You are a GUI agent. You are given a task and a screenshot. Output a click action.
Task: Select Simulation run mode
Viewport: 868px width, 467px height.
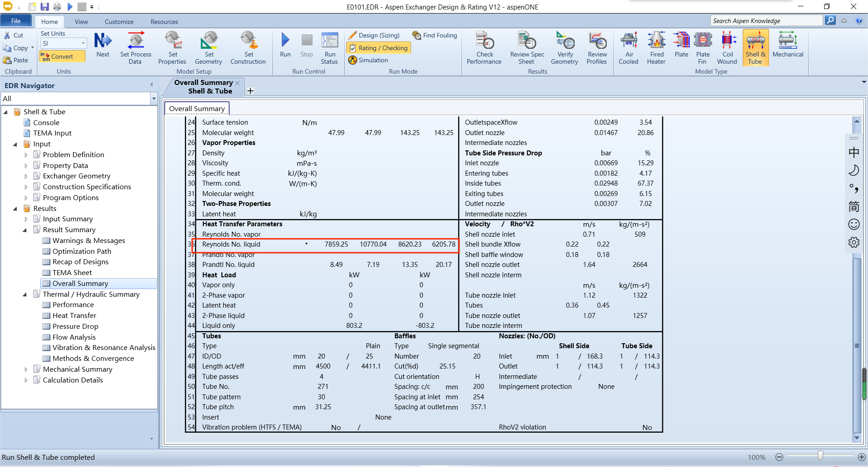368,60
